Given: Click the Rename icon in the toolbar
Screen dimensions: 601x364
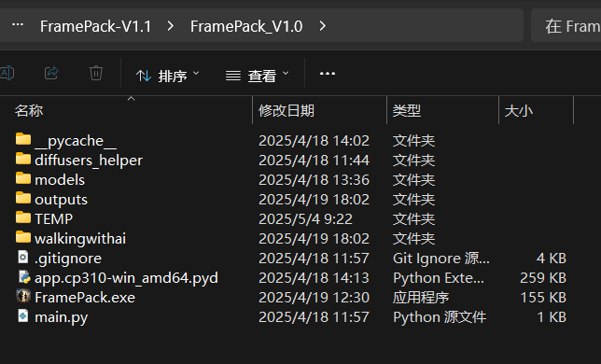Looking at the screenshot, I should (x=7, y=73).
